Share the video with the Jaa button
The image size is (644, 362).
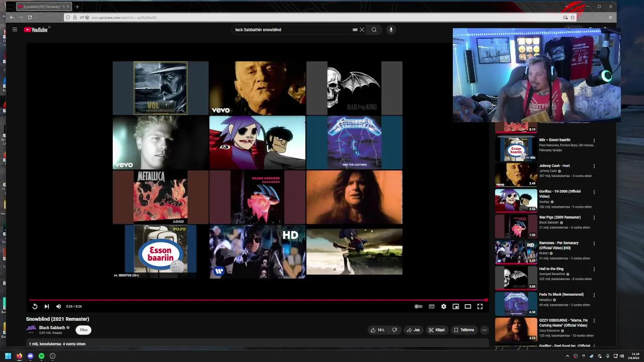[x=413, y=330]
